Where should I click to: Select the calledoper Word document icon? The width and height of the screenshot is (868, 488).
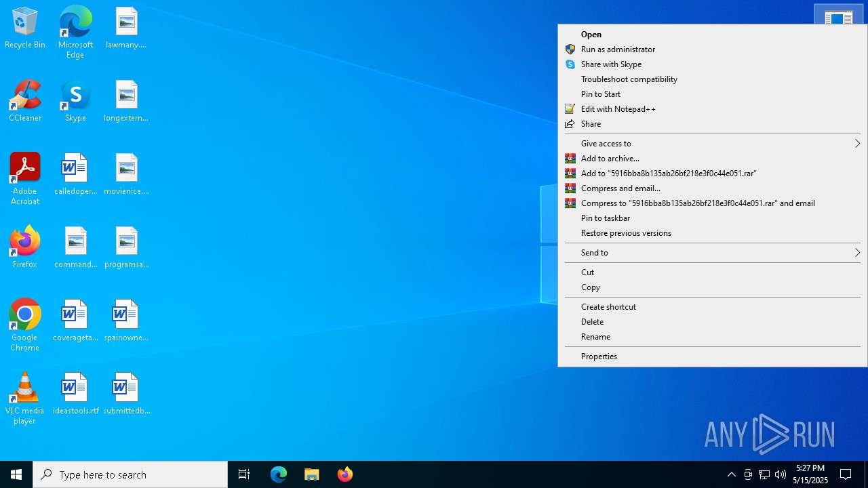click(x=75, y=175)
